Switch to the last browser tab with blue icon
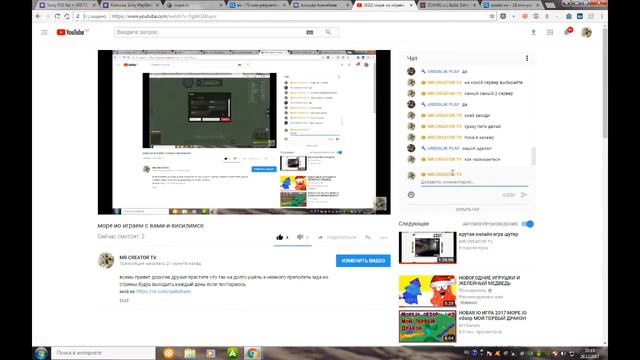Screen dimensions: 640x360 click(x=511, y=5)
